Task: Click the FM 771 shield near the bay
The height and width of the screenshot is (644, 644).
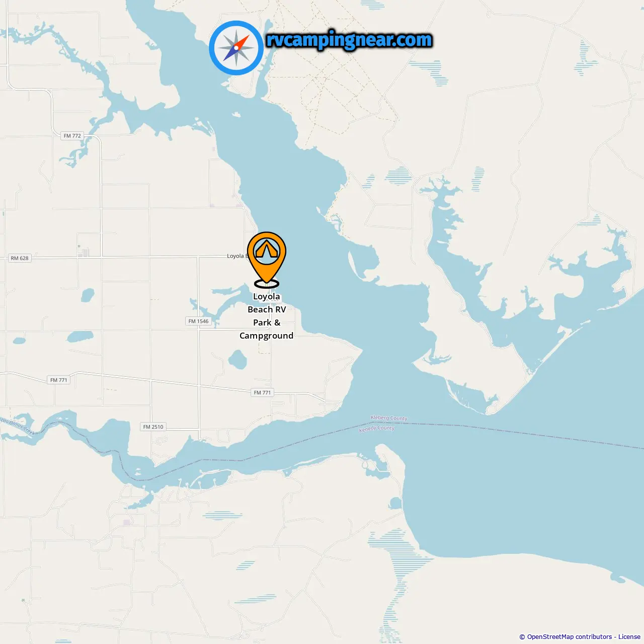Action: [x=262, y=392]
